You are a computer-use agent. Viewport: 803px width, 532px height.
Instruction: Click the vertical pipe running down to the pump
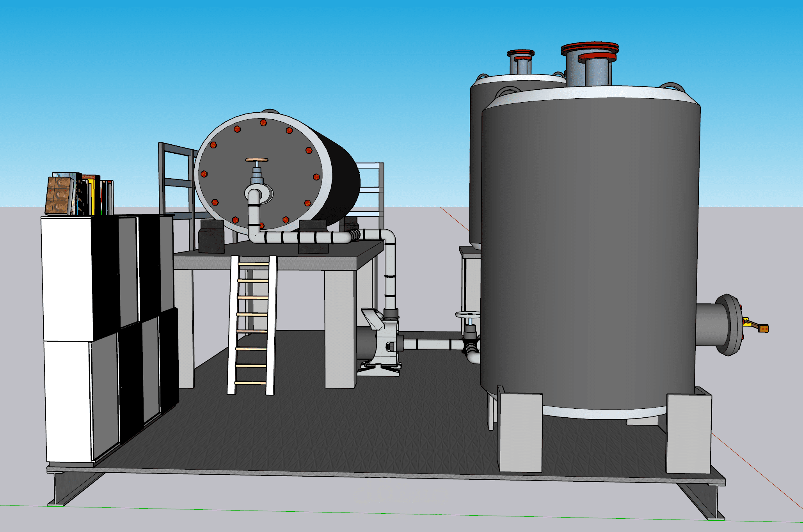tap(390, 273)
